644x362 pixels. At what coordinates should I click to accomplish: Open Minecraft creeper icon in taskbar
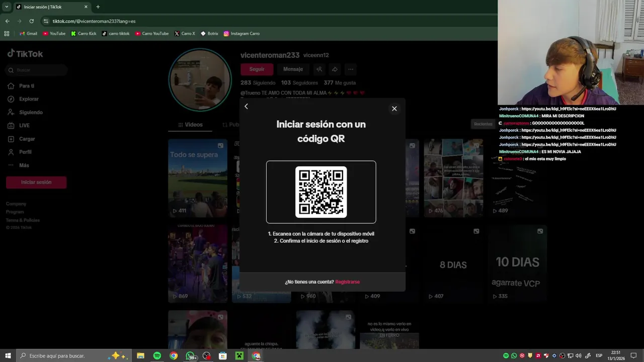pos(239,355)
